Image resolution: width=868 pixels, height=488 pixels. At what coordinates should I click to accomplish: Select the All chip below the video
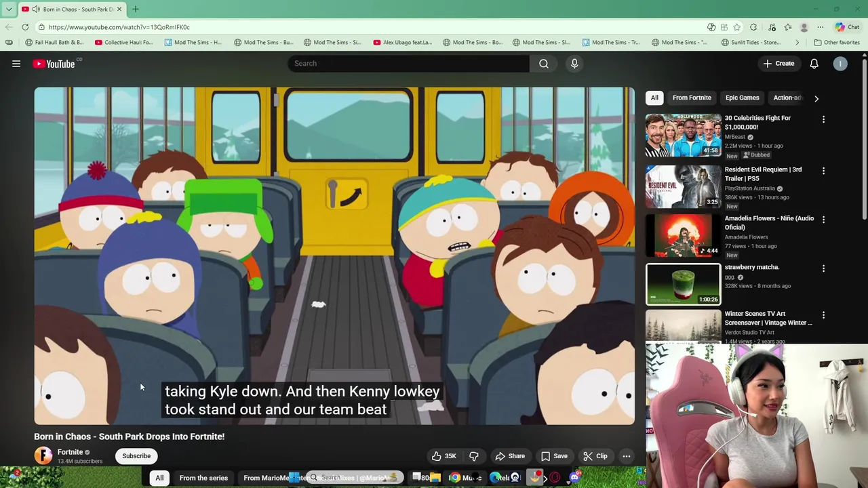[x=159, y=478]
